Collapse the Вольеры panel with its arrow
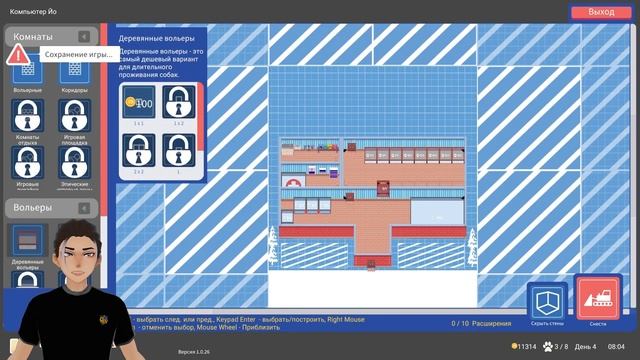640x360 pixels. (84, 208)
